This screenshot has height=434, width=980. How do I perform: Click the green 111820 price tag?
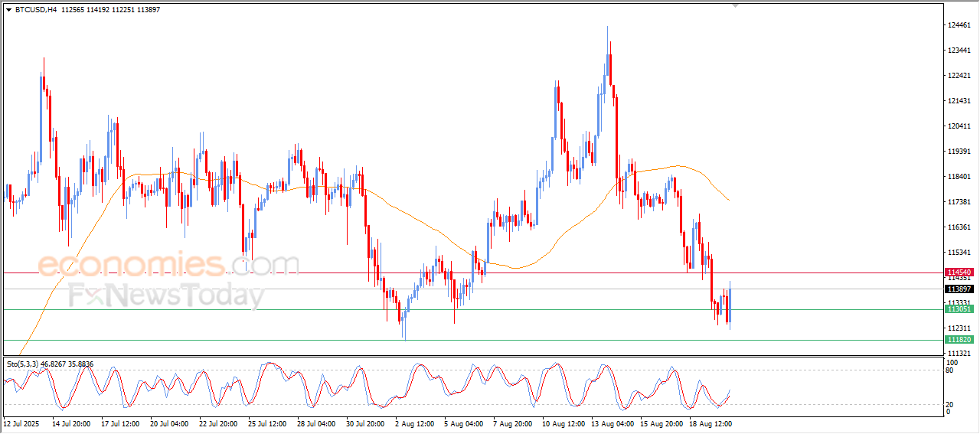pos(959,340)
